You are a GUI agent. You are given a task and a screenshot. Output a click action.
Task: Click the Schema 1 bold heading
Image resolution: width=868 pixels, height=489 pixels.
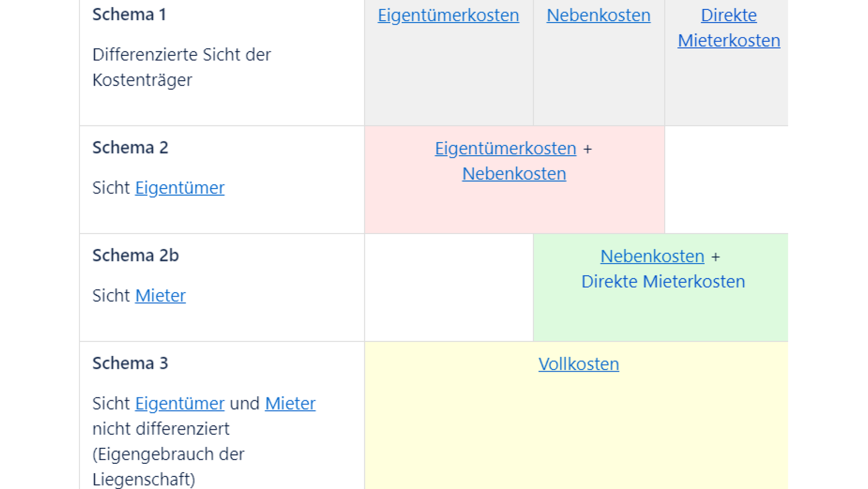[x=129, y=15]
